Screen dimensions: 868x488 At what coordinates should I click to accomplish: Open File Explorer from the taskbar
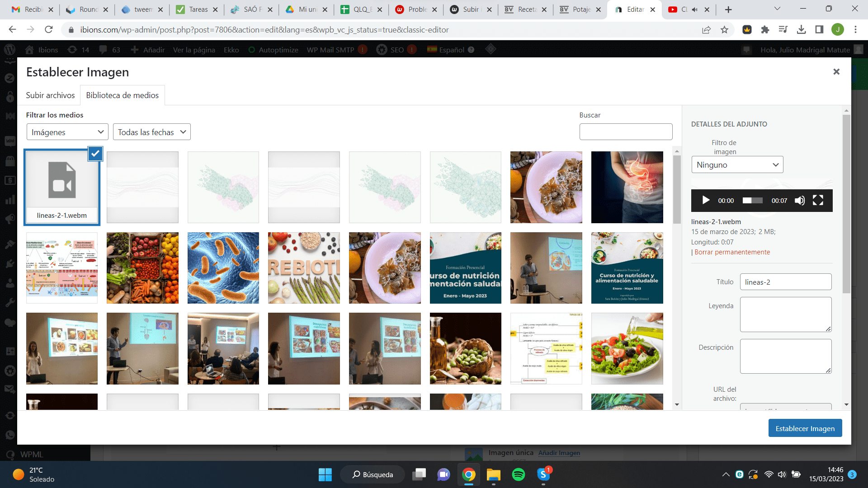493,474
